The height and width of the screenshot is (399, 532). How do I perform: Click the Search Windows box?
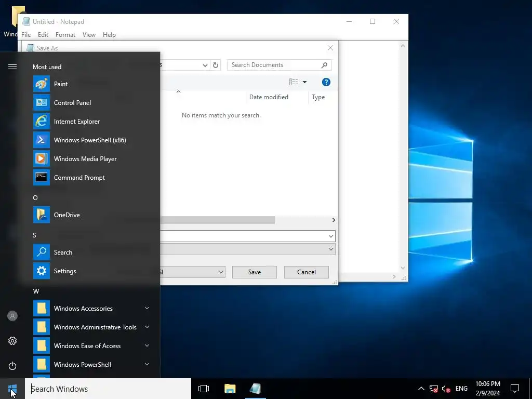[x=108, y=389]
